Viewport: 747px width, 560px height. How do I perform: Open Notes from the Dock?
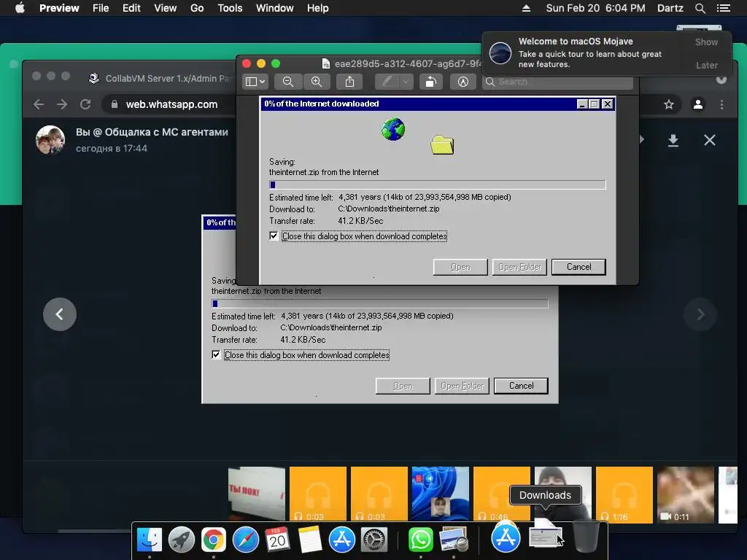click(x=309, y=540)
